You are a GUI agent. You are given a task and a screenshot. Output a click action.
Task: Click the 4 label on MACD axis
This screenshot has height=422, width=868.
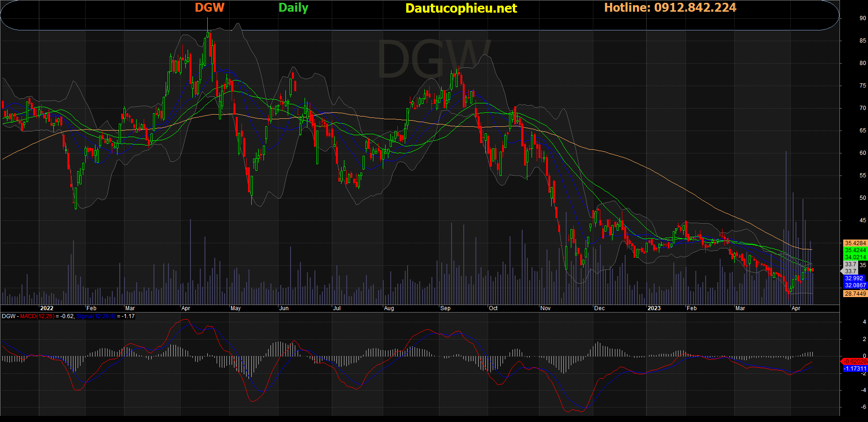click(864, 322)
